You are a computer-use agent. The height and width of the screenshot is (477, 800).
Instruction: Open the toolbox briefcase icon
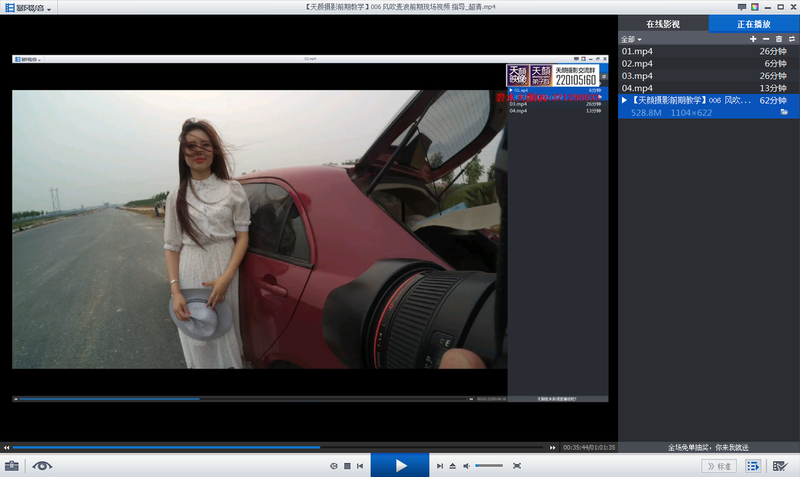12,466
